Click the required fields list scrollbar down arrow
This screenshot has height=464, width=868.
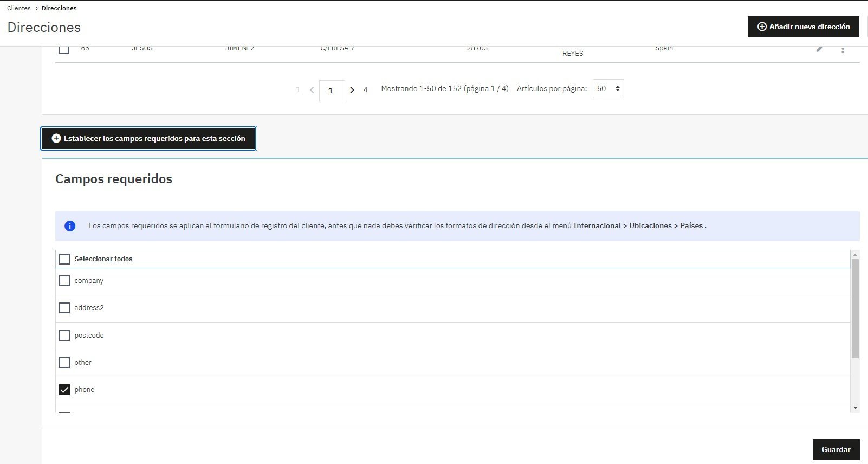855,408
